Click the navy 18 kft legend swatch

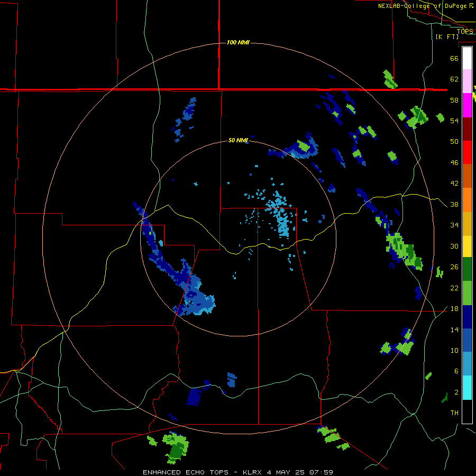[467, 317]
